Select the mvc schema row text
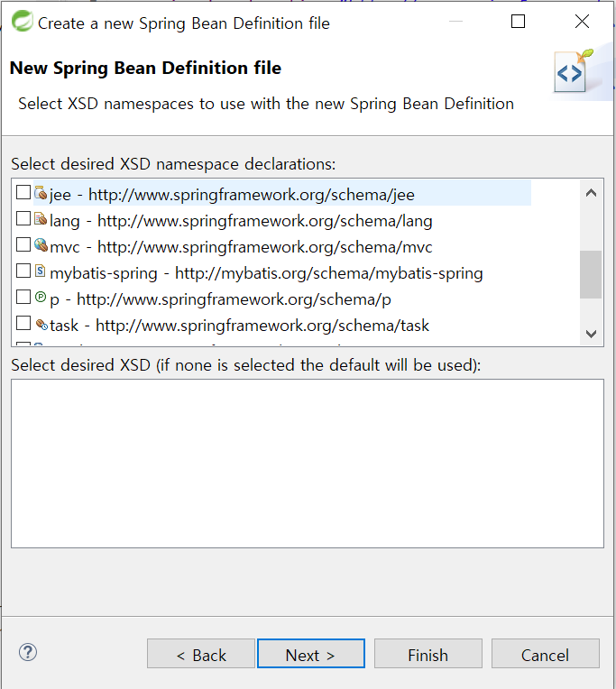The height and width of the screenshot is (689, 616). click(x=241, y=247)
